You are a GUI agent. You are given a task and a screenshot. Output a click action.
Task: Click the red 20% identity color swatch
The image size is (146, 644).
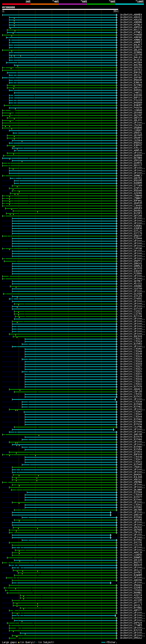coord(16,4)
